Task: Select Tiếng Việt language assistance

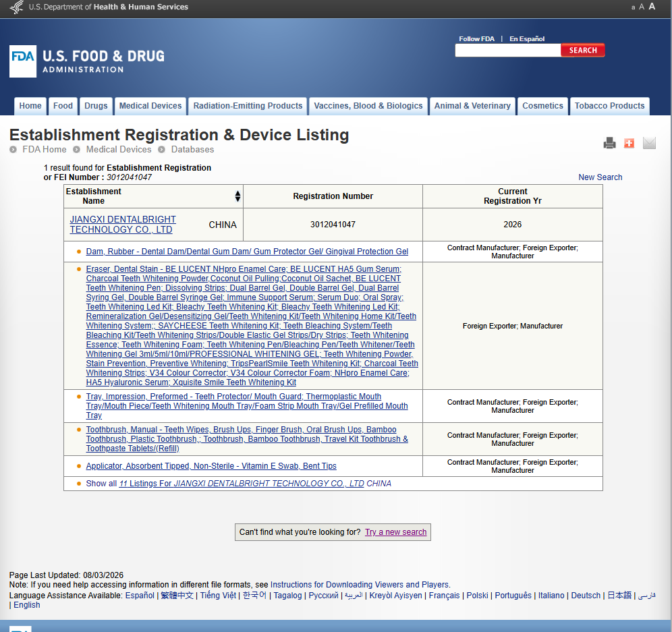Action: tap(218, 596)
